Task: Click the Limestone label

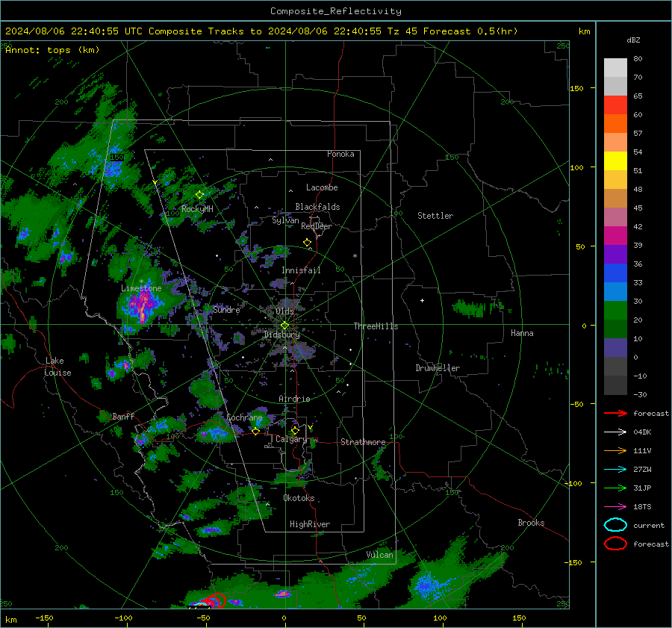Action: pyautogui.click(x=141, y=288)
